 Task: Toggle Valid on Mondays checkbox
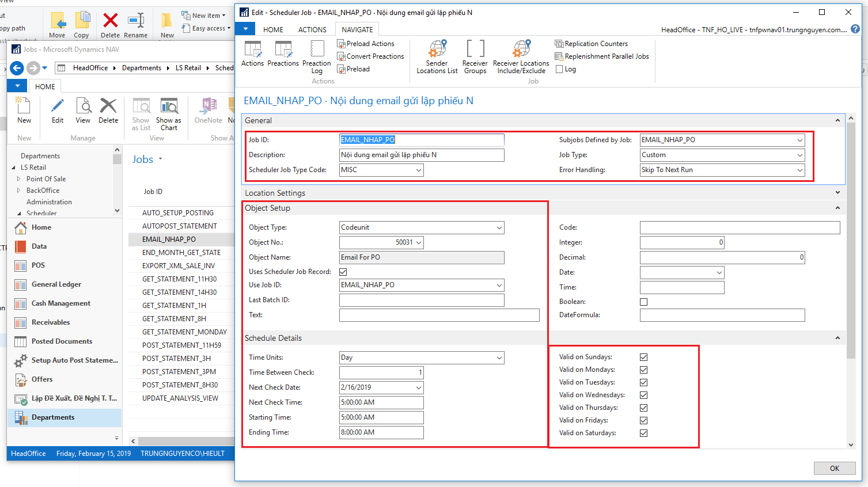click(x=643, y=370)
